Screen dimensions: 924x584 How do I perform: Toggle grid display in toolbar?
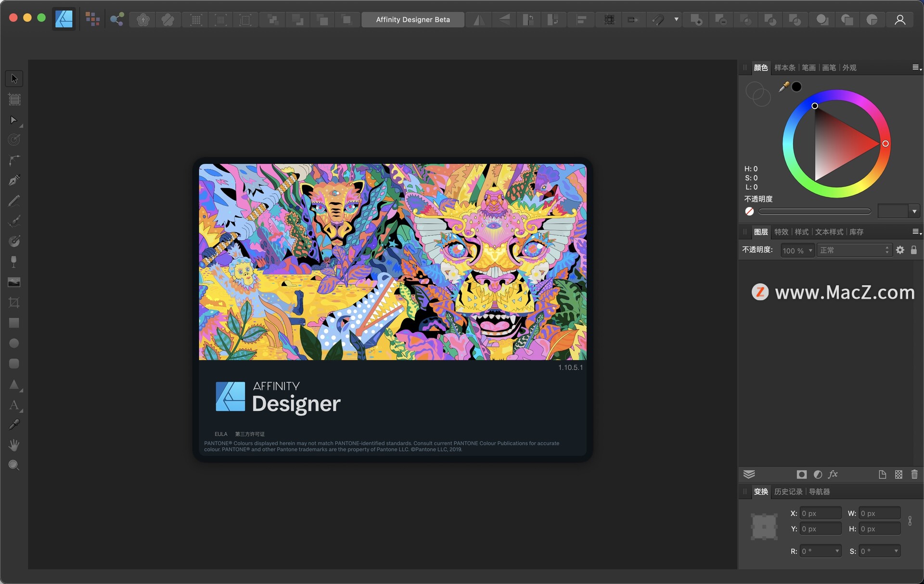pos(609,20)
